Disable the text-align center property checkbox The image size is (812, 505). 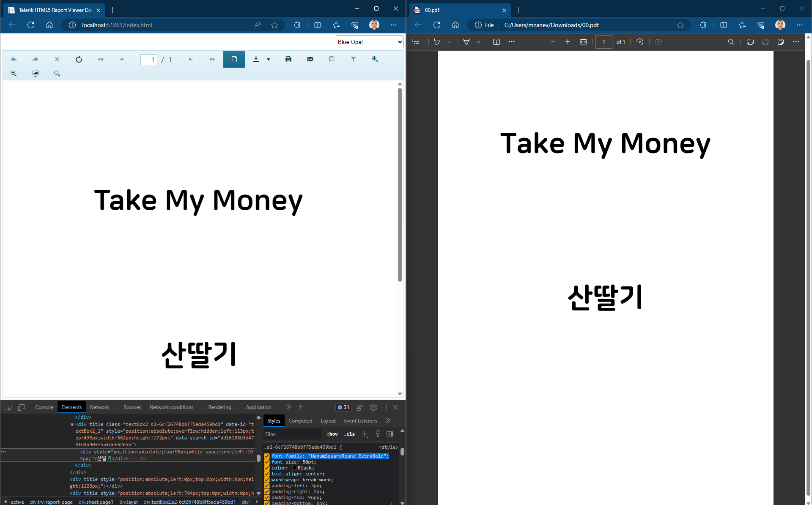(267, 474)
